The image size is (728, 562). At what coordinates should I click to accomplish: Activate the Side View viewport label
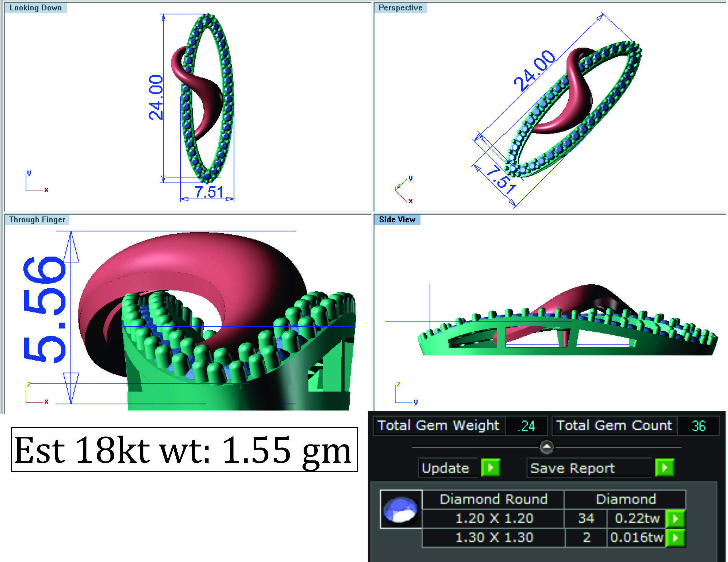pos(397,220)
